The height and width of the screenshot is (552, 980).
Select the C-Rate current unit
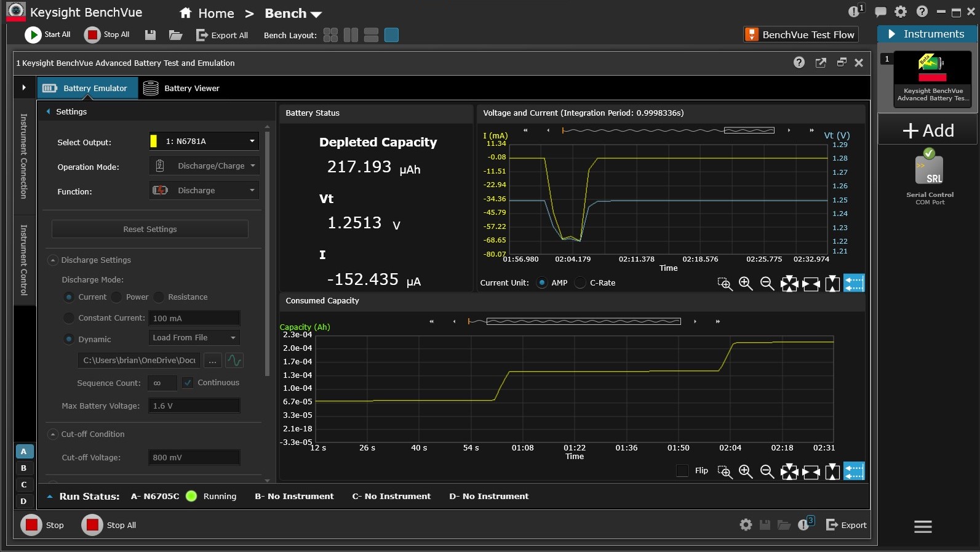click(580, 283)
